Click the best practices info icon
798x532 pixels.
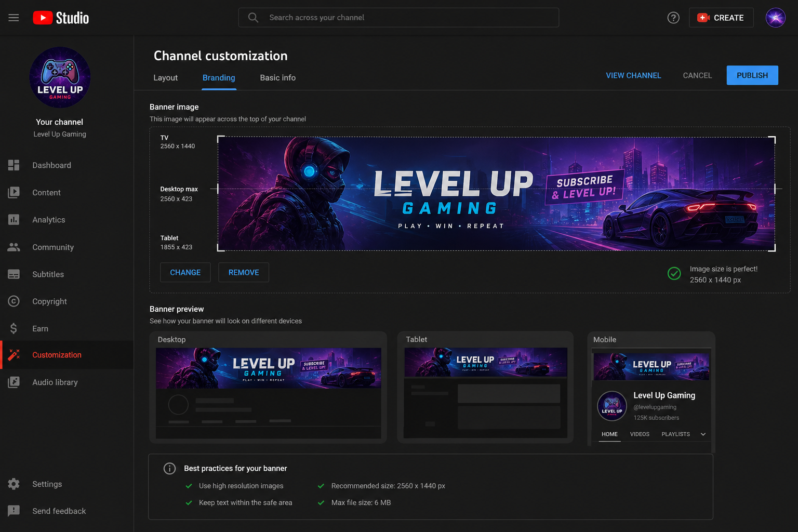coord(169,469)
